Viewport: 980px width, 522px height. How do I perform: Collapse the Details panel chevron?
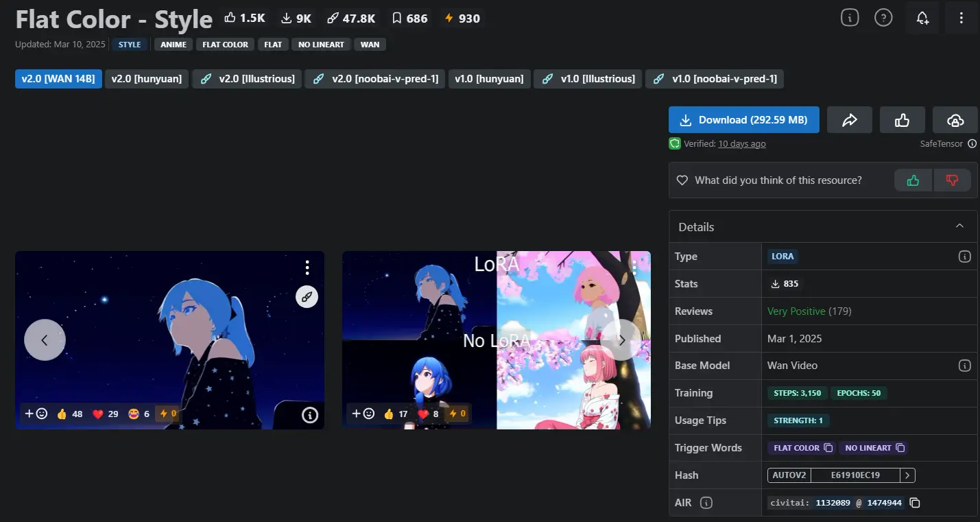[959, 226]
